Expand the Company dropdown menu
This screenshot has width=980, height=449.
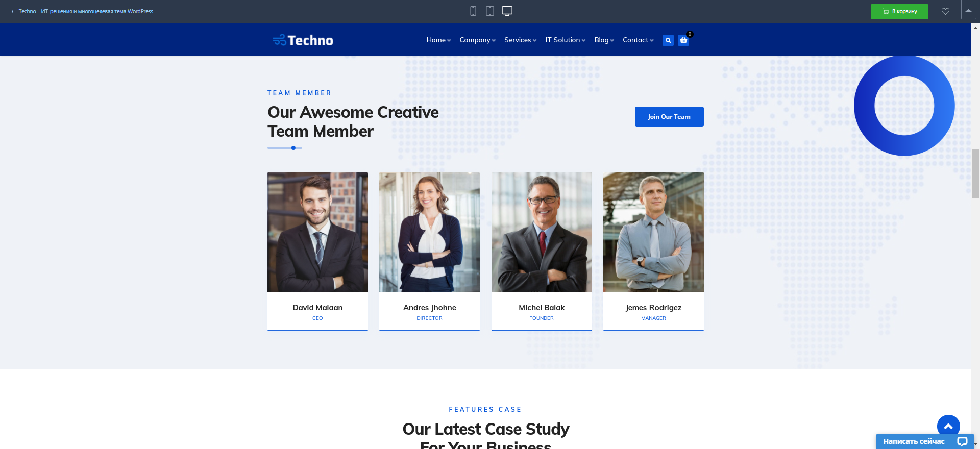coord(477,40)
